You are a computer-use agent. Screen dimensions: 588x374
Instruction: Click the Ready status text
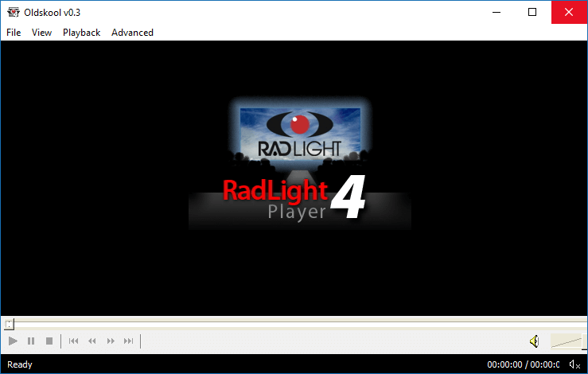coord(20,364)
